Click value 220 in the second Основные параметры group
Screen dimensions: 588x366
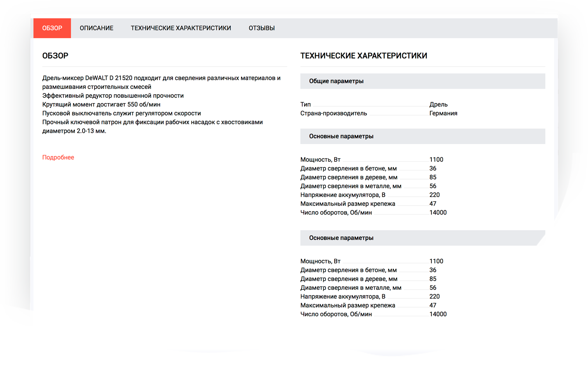click(x=435, y=296)
